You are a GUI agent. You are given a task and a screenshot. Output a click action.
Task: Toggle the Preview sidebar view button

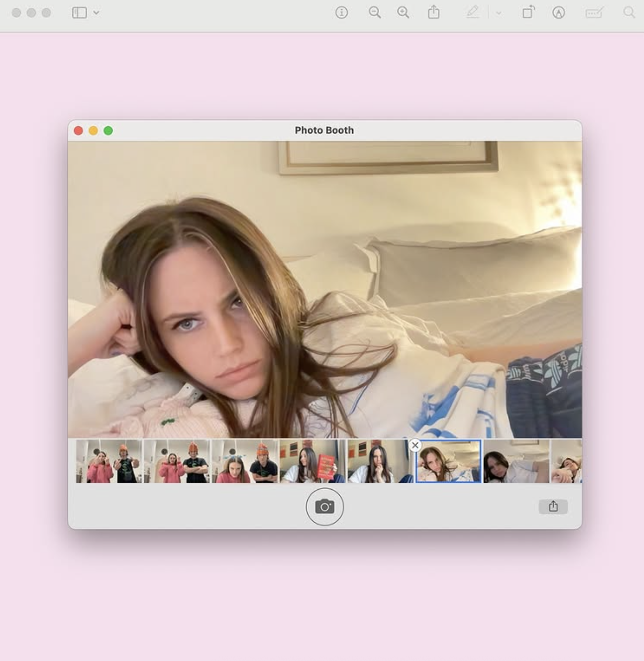coord(79,13)
